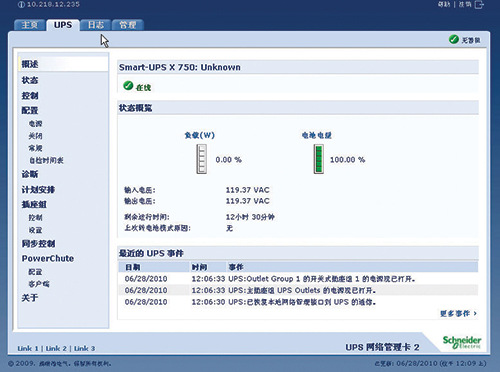Open 诊断 diagnostics in sidebar
The width and height of the screenshot is (500, 372).
[x=30, y=174]
